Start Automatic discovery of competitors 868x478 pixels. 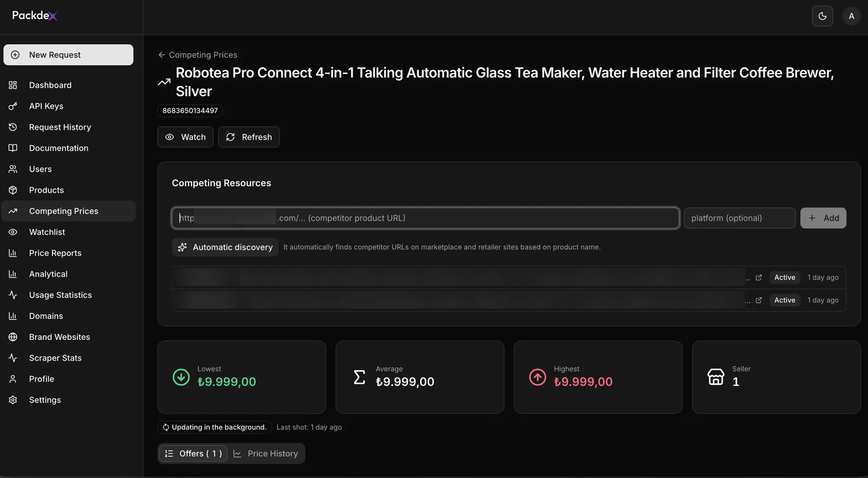225,247
